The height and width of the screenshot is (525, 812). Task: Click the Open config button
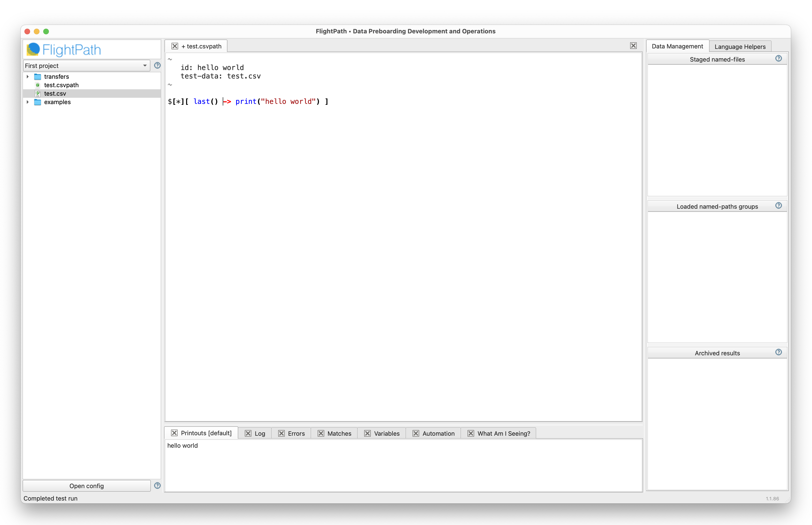(x=86, y=486)
